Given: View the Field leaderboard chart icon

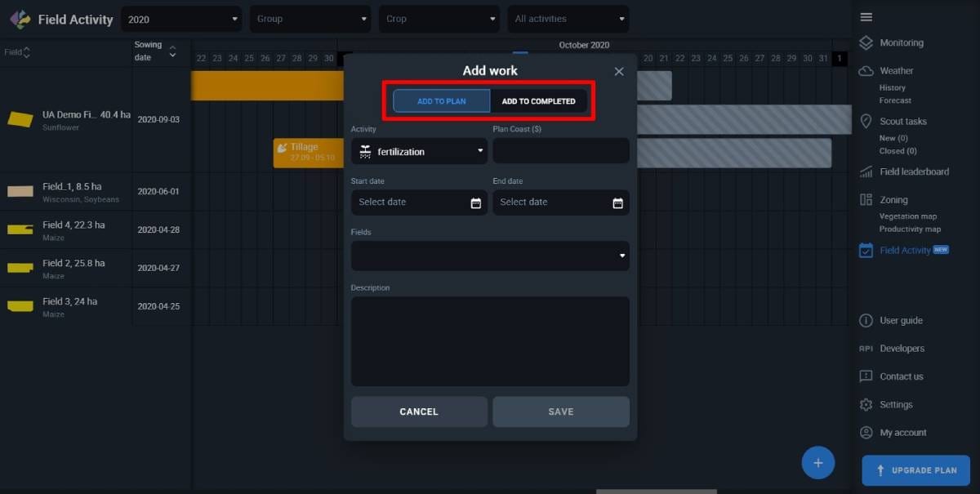Looking at the screenshot, I should pyautogui.click(x=866, y=171).
